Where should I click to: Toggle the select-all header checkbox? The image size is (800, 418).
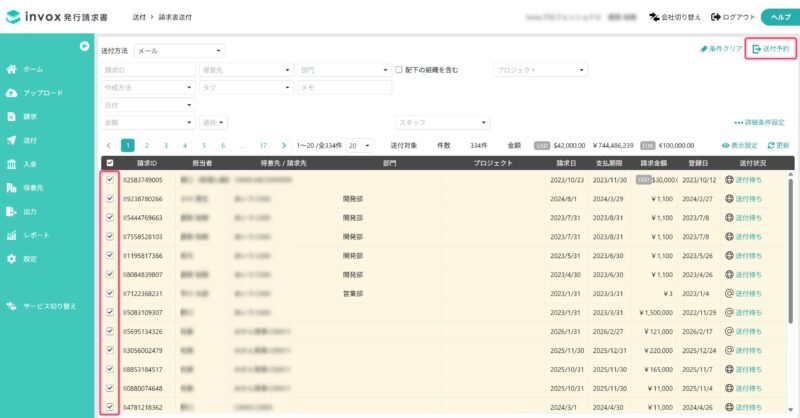110,163
